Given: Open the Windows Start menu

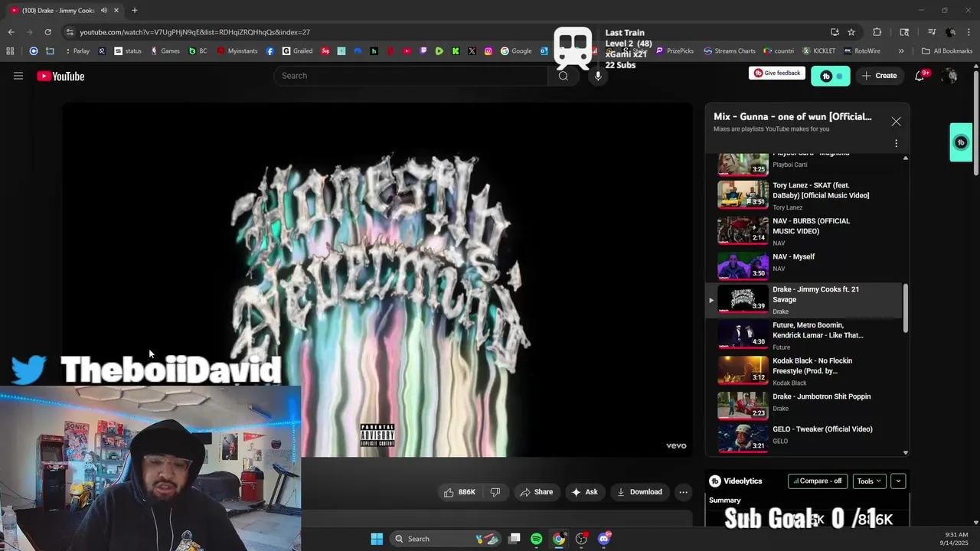Looking at the screenshot, I should (377, 539).
